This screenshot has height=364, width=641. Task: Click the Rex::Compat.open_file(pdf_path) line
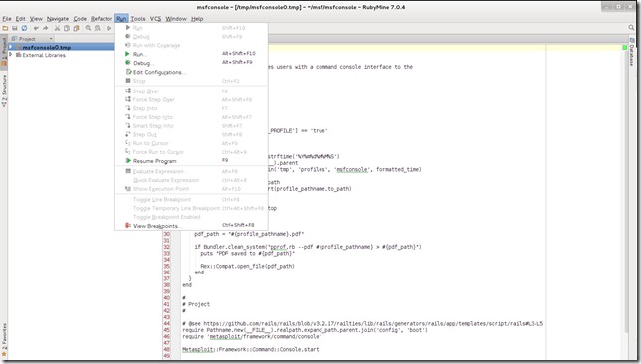pos(247,266)
